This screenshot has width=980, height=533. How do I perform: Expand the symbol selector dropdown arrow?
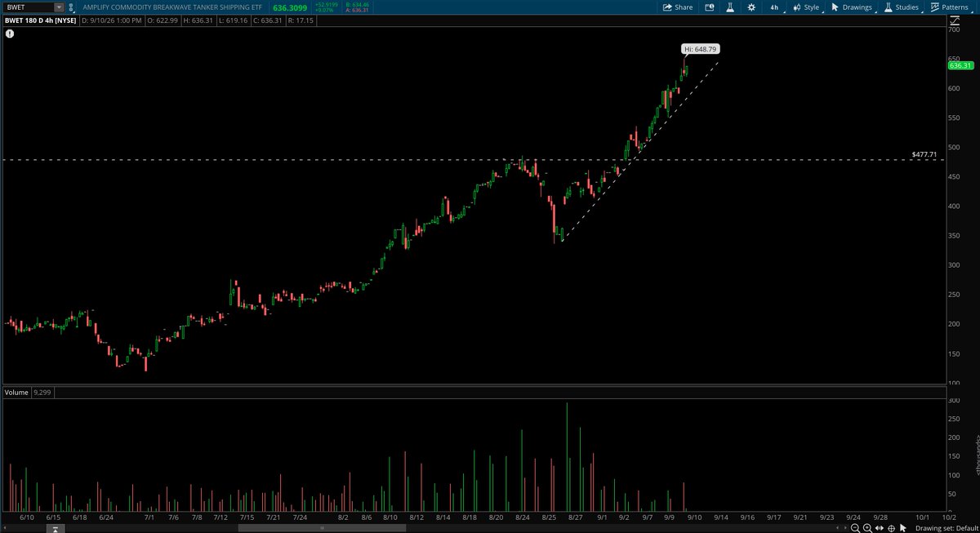[x=59, y=7]
